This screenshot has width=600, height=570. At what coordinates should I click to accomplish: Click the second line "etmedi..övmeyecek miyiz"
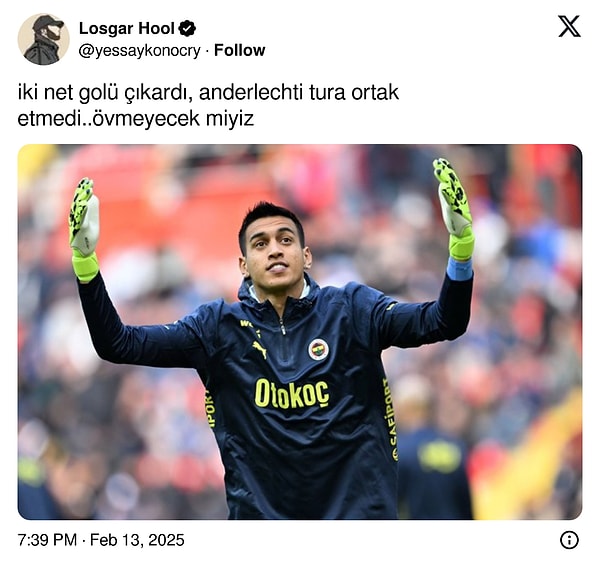coord(135,119)
